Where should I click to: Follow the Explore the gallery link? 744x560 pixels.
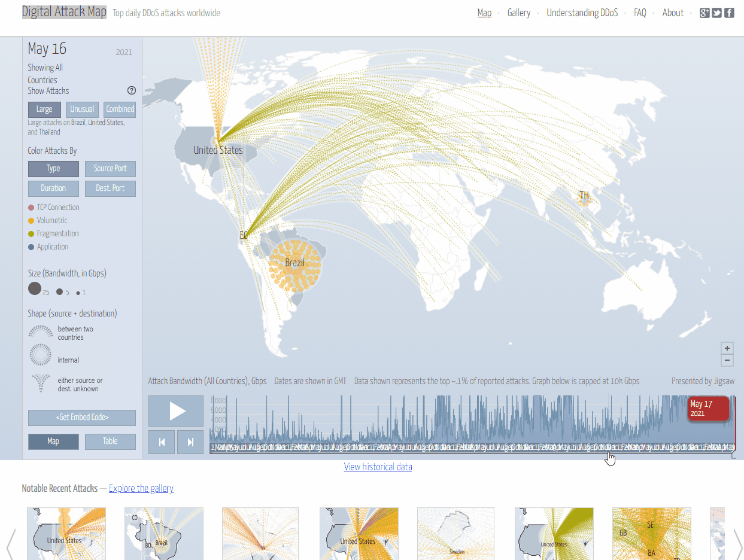tap(141, 488)
